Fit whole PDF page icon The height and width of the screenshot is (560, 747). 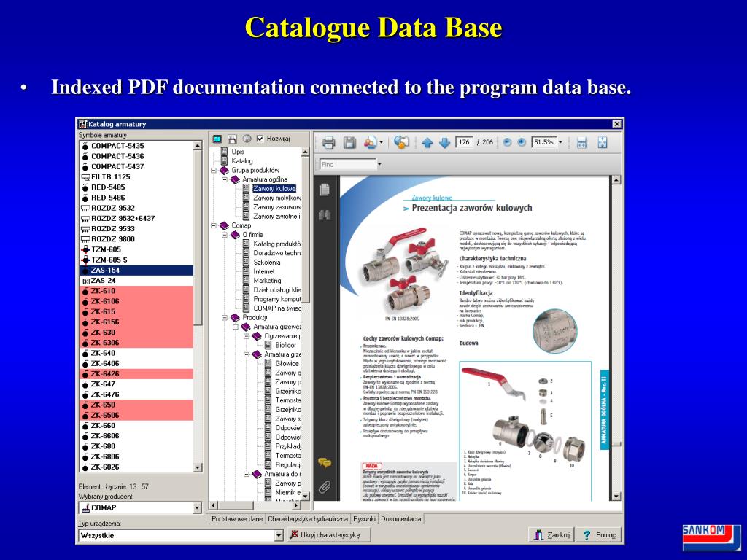click(x=602, y=142)
